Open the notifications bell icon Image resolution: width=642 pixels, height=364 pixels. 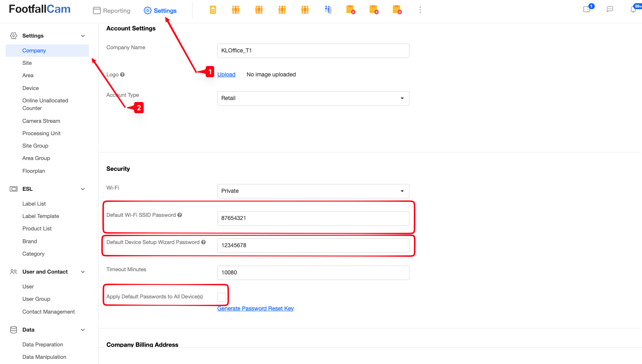633,9
